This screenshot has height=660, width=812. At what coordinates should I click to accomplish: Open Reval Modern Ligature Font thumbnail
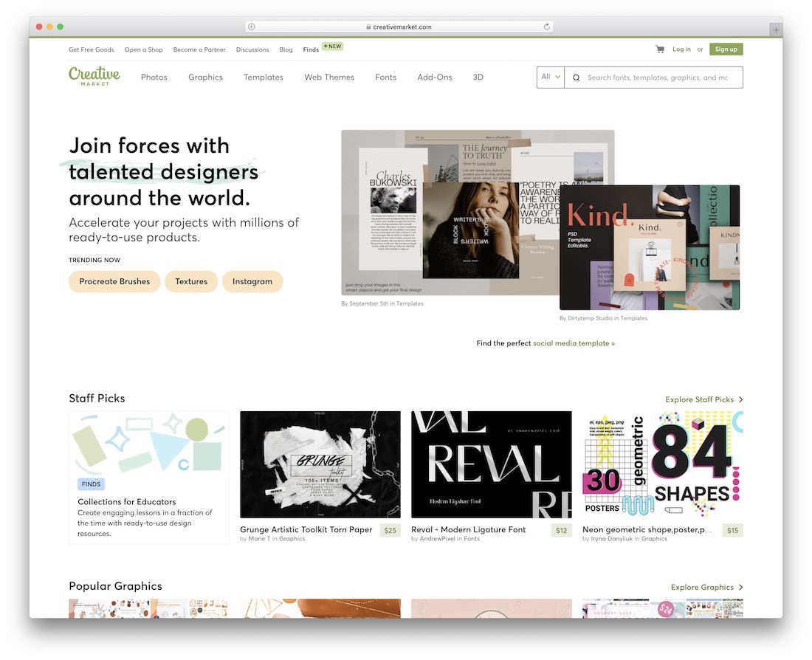click(492, 464)
